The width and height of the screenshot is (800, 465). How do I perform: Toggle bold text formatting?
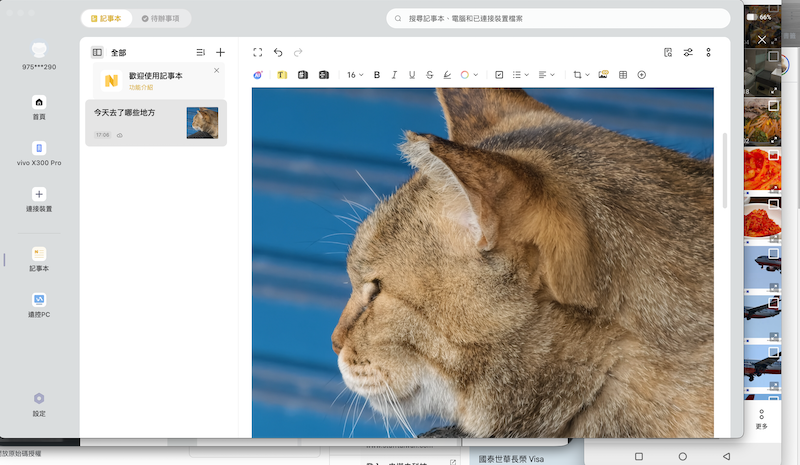pyautogui.click(x=377, y=75)
